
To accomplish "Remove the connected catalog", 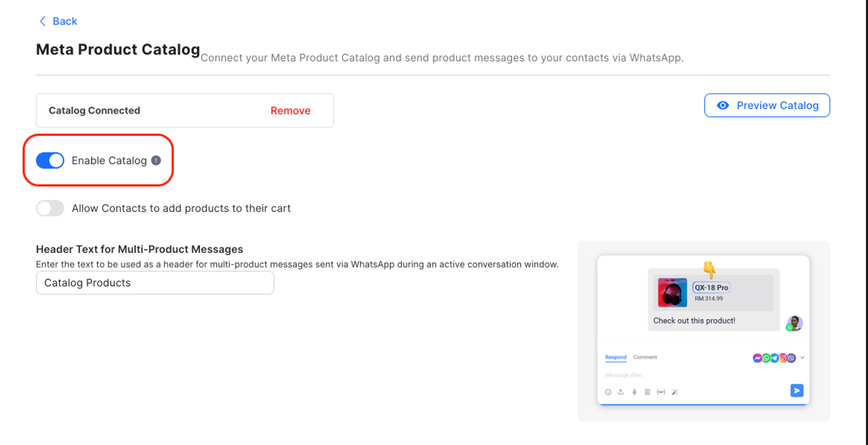I will point(290,111).
